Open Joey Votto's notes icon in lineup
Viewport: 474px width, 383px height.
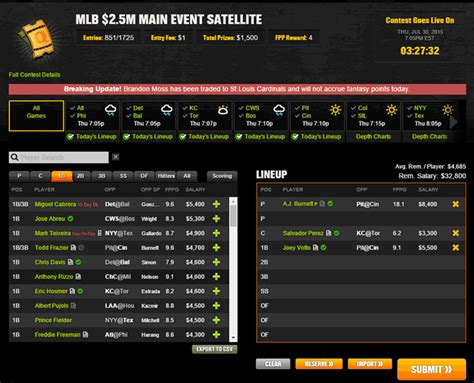click(315, 248)
